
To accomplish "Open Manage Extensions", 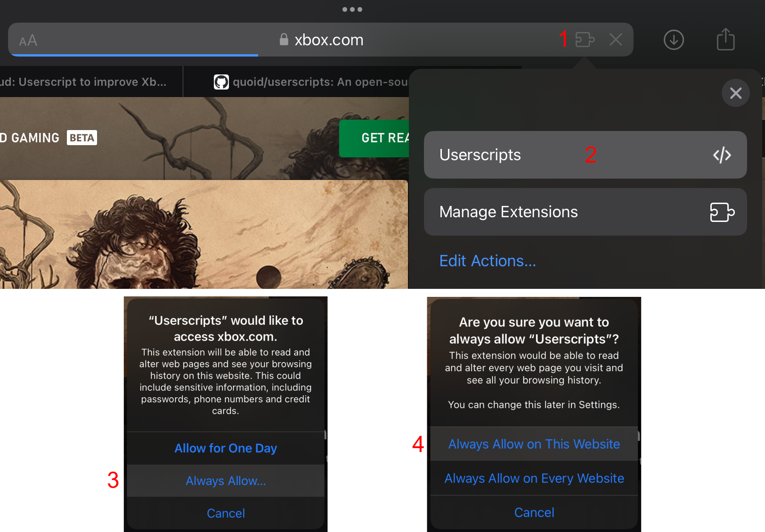I will point(585,212).
